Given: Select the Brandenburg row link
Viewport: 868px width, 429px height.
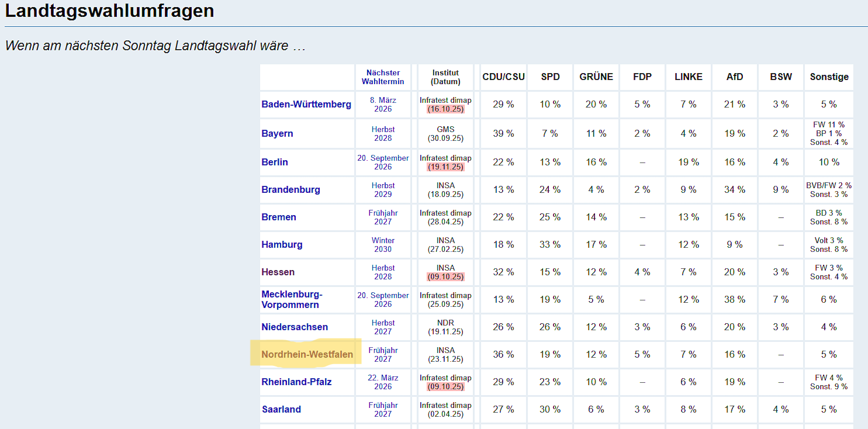Looking at the screenshot, I should (291, 189).
